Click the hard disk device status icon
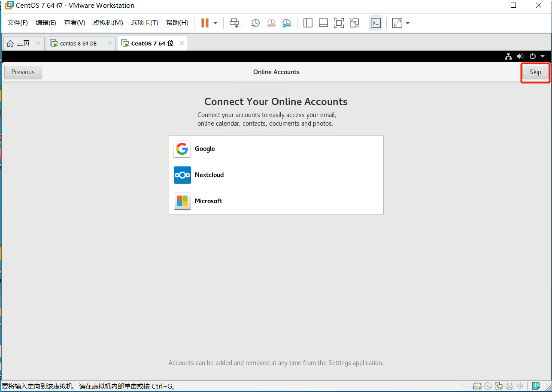552x392 pixels. click(477, 386)
